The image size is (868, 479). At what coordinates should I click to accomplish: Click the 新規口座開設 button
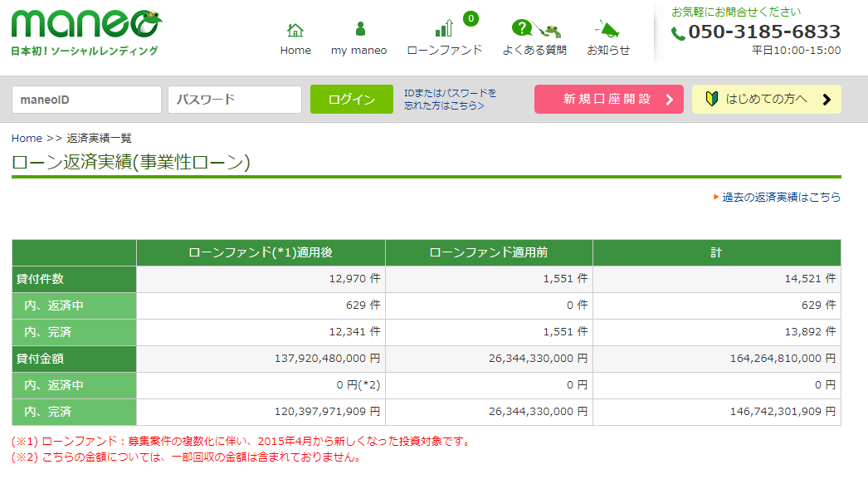point(609,99)
